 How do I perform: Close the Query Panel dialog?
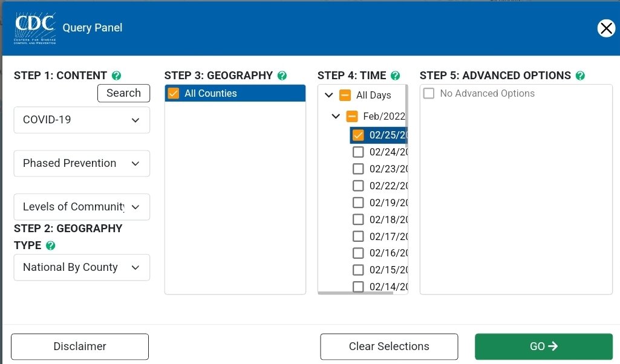coord(606,28)
